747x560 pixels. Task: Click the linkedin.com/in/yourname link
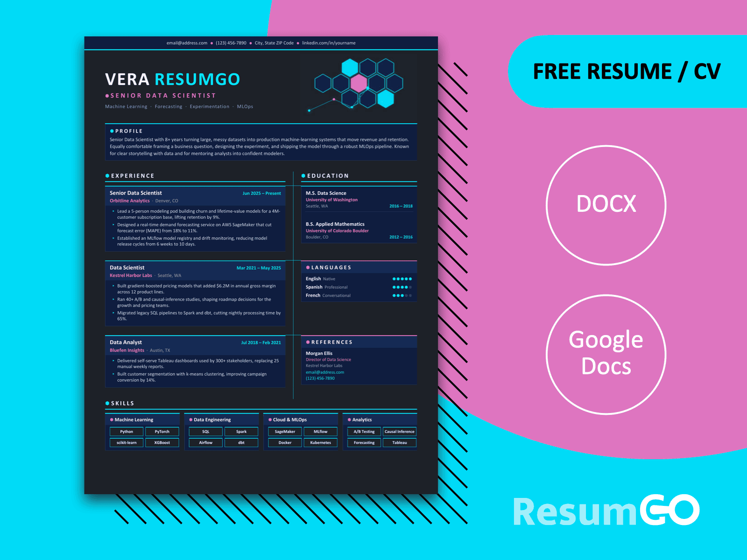click(329, 43)
